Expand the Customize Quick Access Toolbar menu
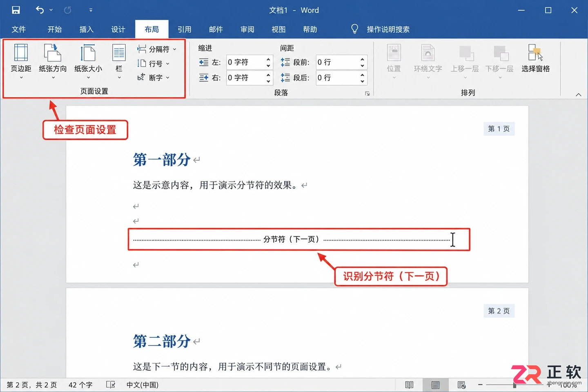The height and width of the screenshot is (392, 588). pyautogui.click(x=91, y=10)
